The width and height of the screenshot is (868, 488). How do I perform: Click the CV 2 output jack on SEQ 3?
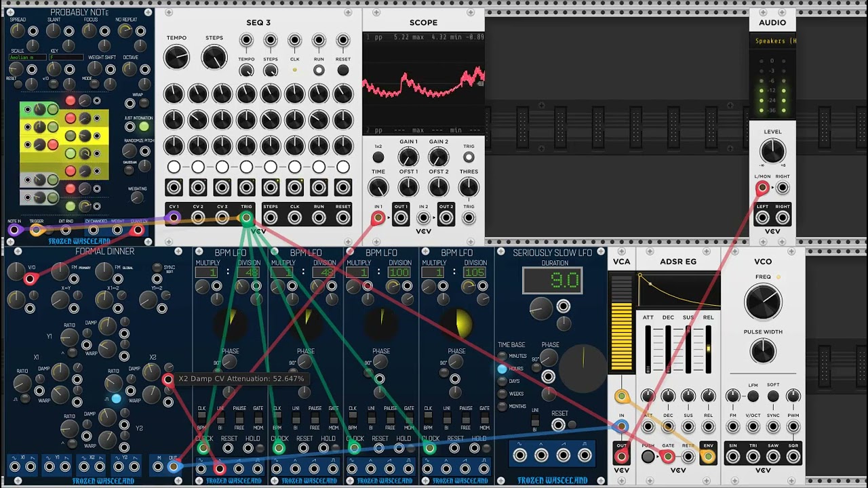pyautogui.click(x=198, y=218)
